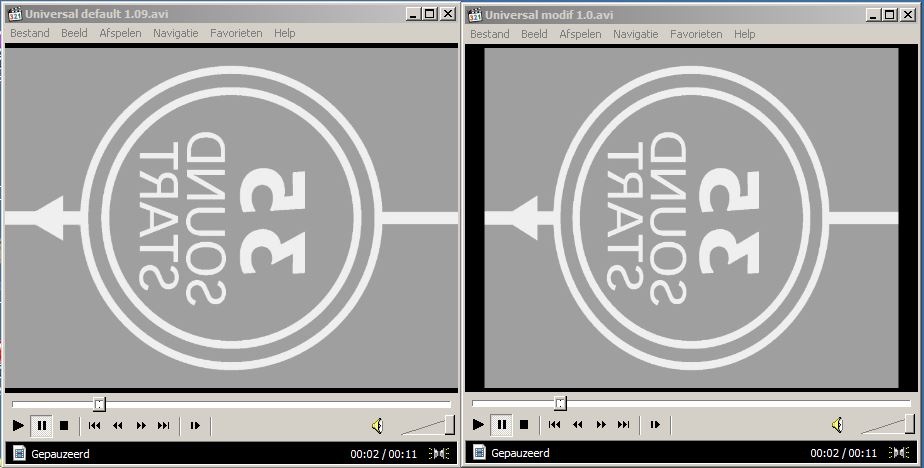The image size is (924, 468).
Task: Skip to previous in Universal default window
Action: pyautogui.click(x=94, y=425)
